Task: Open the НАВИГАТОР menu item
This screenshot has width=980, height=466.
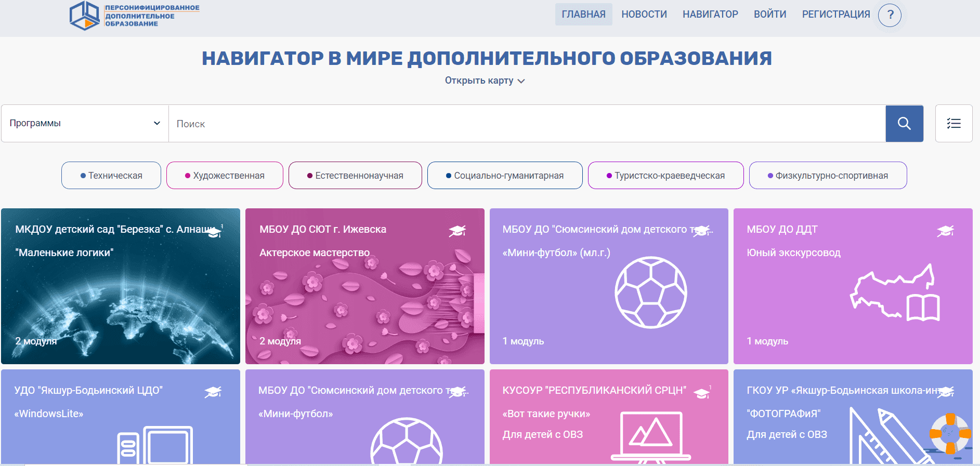Action: [710, 15]
